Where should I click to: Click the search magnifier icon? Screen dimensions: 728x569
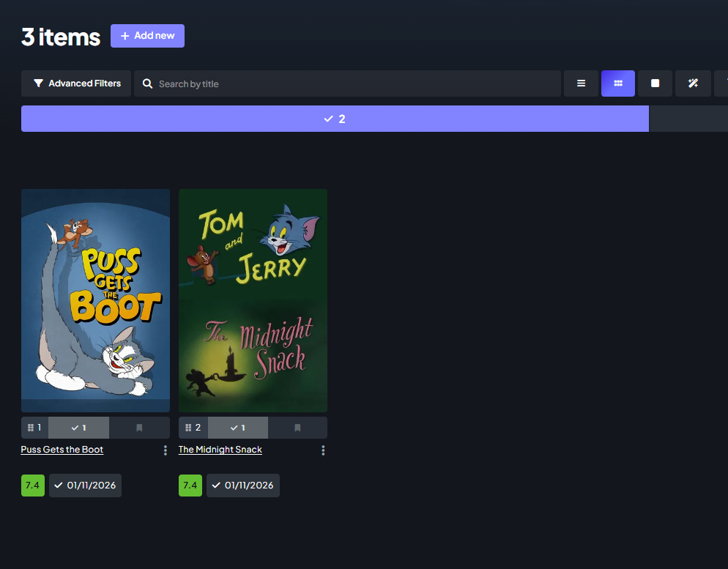pos(147,83)
